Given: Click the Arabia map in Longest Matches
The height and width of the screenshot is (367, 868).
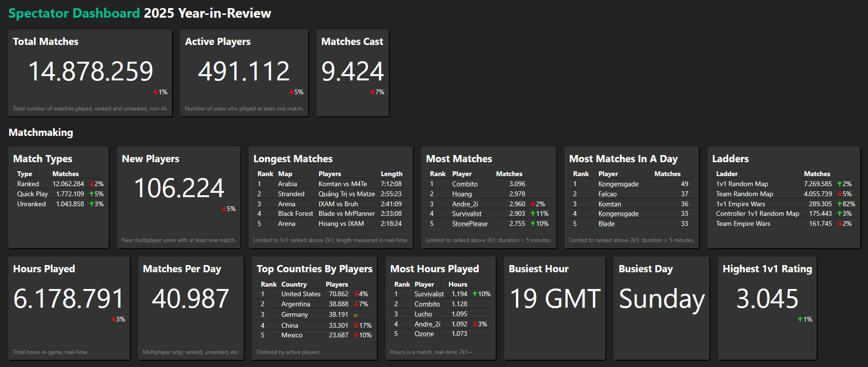Looking at the screenshot, I should click(x=287, y=184).
